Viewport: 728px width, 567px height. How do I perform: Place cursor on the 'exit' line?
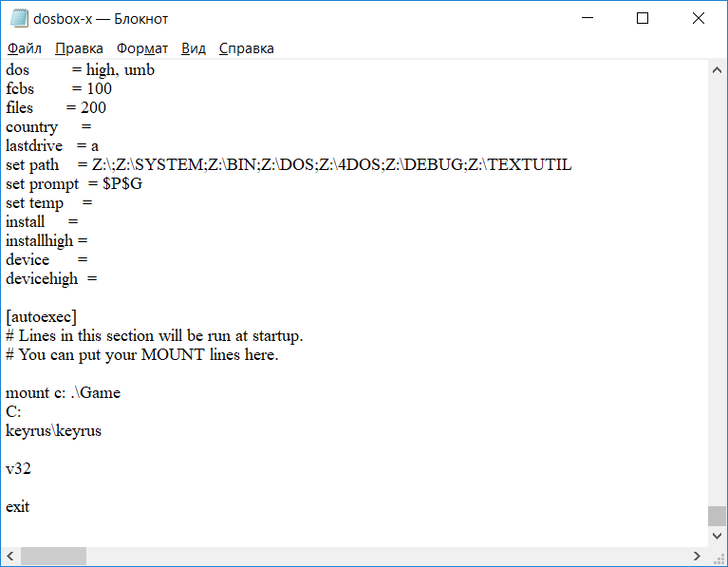(17, 507)
